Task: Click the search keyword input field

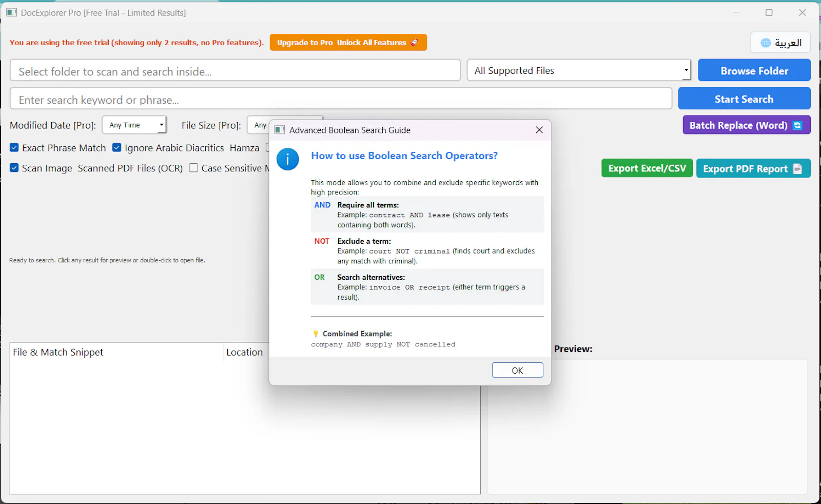Action: [x=341, y=99]
